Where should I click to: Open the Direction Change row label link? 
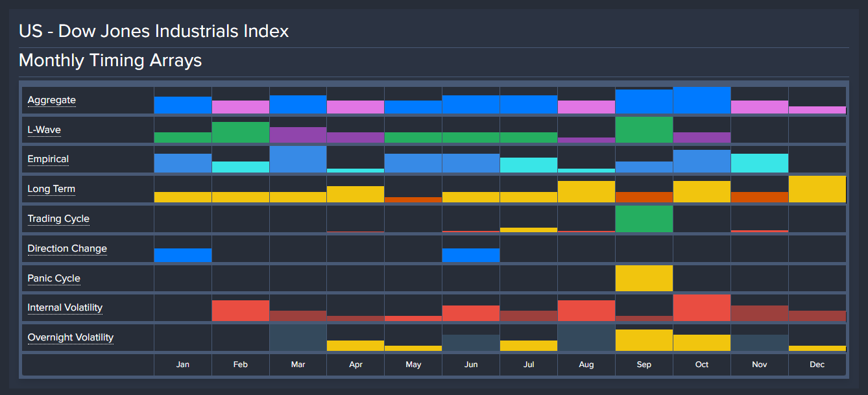tap(67, 248)
